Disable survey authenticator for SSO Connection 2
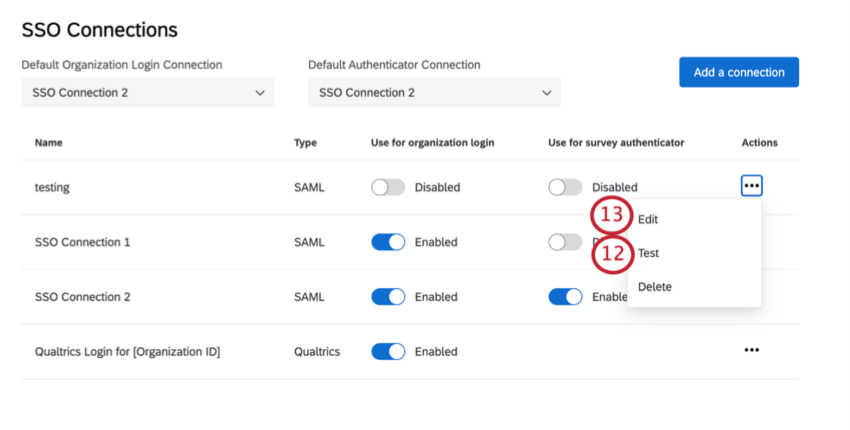This screenshot has width=850, height=430. click(565, 297)
